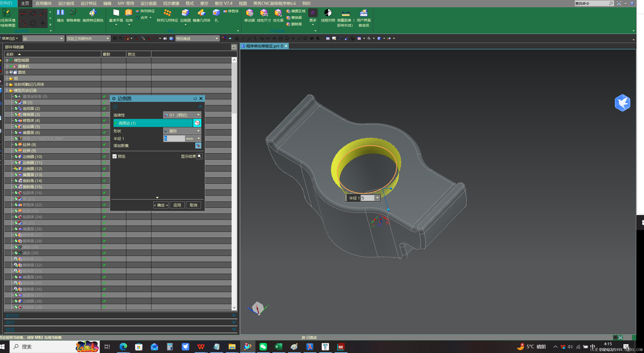Click the 应用 apply button
644x353 pixels.
(x=177, y=205)
